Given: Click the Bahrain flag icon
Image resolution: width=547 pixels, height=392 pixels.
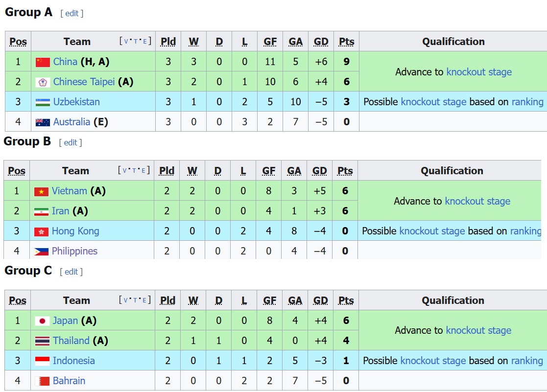Looking at the screenshot, I should (x=42, y=381).
